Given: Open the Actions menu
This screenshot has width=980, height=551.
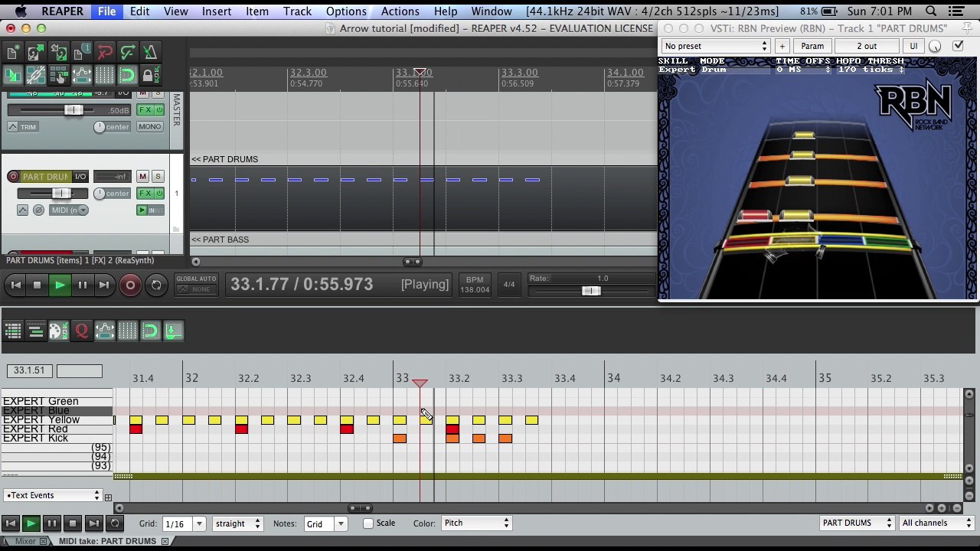Looking at the screenshot, I should 400,11.
